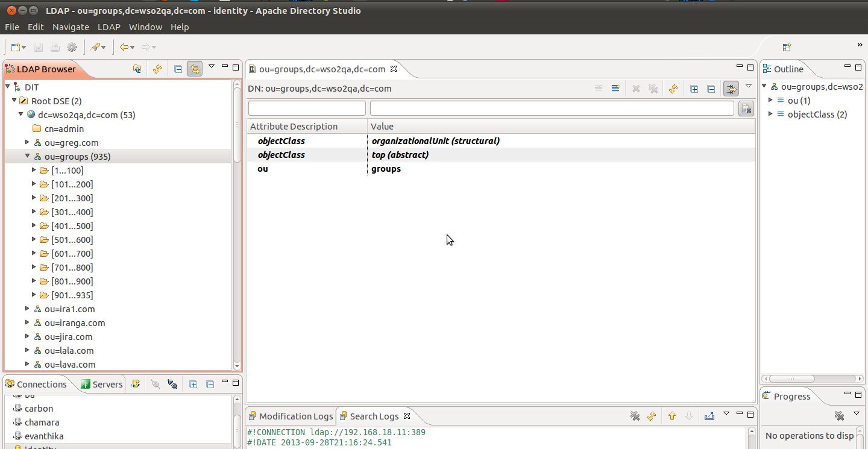Show hidden toolbar items chevron
868x449 pixels.
tap(860, 45)
